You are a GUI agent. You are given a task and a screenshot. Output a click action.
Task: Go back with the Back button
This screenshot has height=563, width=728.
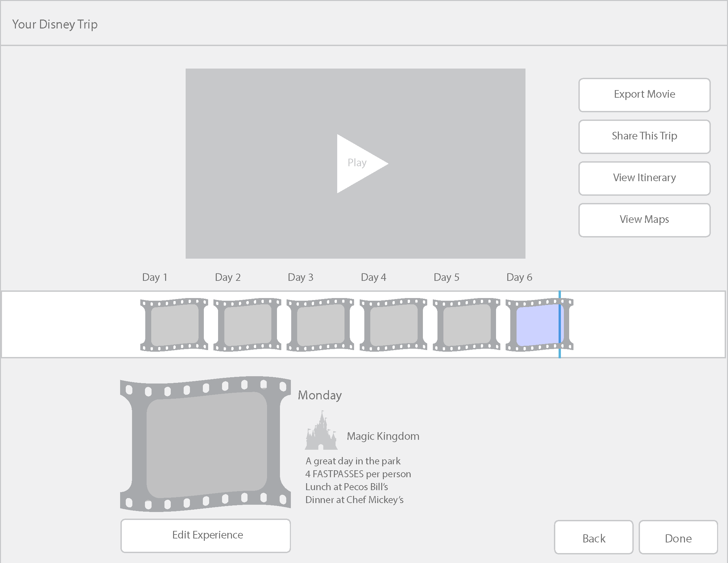click(593, 537)
